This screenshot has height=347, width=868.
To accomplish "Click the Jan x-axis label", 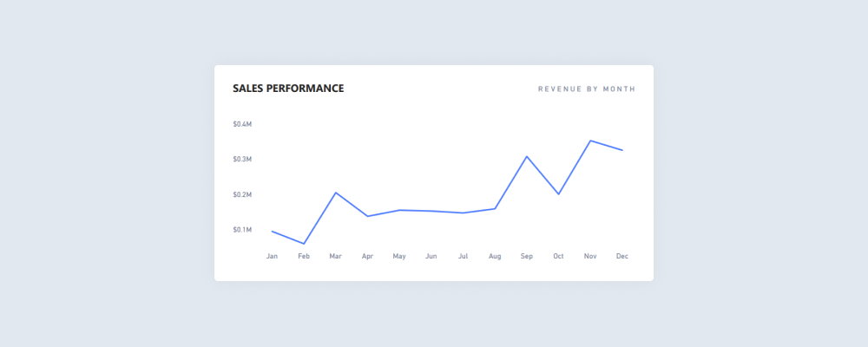I will (272, 257).
